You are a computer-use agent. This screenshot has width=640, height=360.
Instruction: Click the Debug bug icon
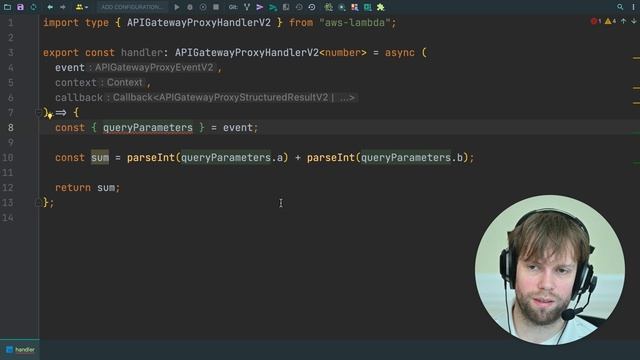tap(190, 7)
